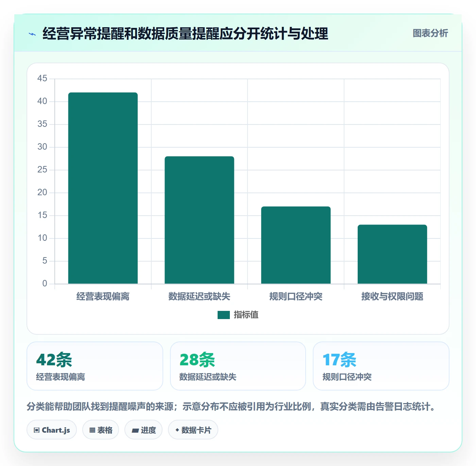Click the 表格 tag chip
476x466 pixels.
point(101,430)
